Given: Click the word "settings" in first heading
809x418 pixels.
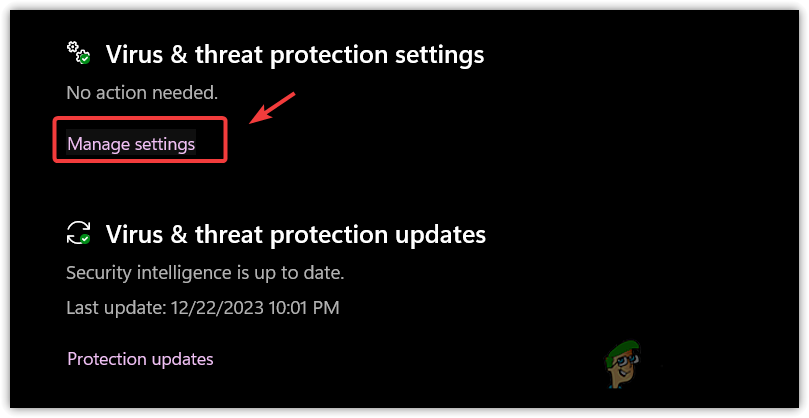Looking at the screenshot, I should [x=435, y=54].
